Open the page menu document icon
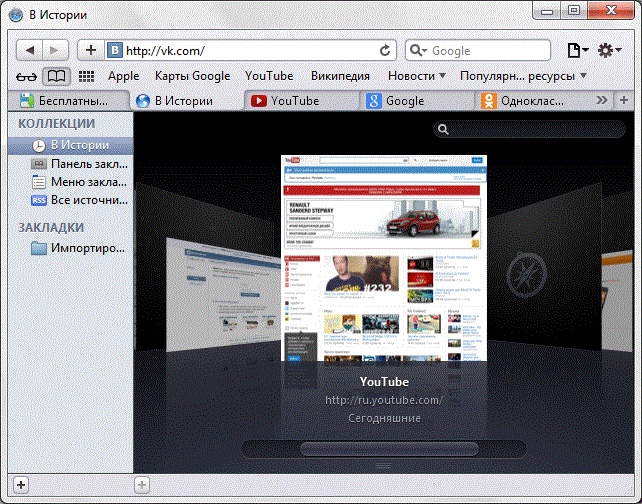The image size is (642, 504). click(577, 50)
